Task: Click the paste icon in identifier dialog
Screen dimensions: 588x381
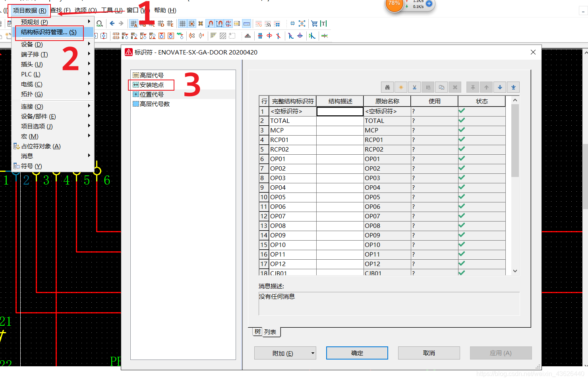Action: tap(428, 87)
